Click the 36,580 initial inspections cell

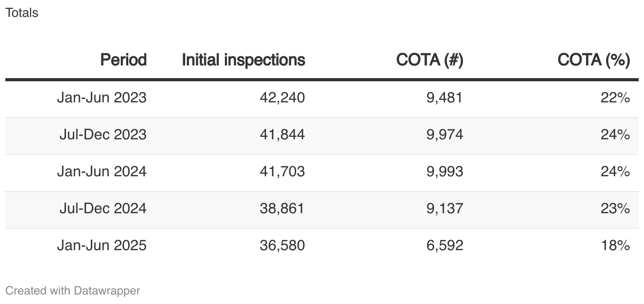tap(282, 246)
